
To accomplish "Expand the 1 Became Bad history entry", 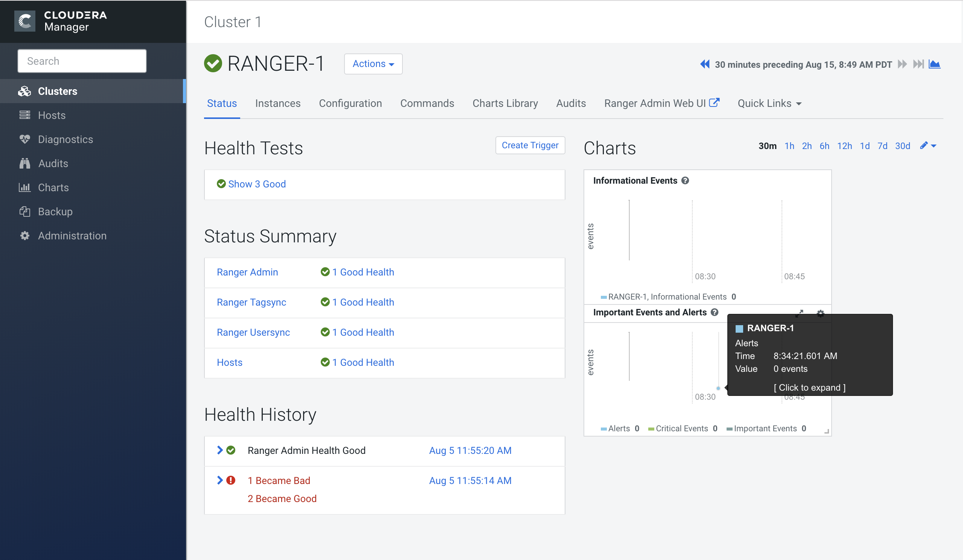I will point(220,480).
